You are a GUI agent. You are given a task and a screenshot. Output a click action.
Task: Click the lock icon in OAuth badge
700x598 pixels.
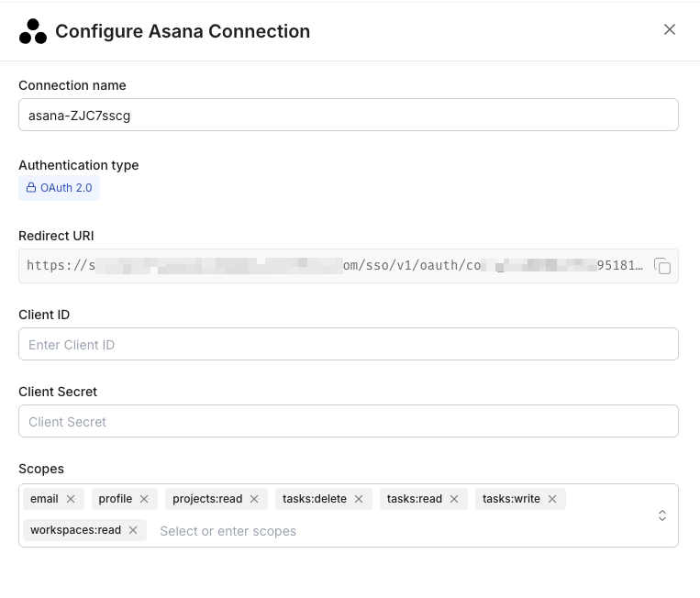[x=31, y=188]
